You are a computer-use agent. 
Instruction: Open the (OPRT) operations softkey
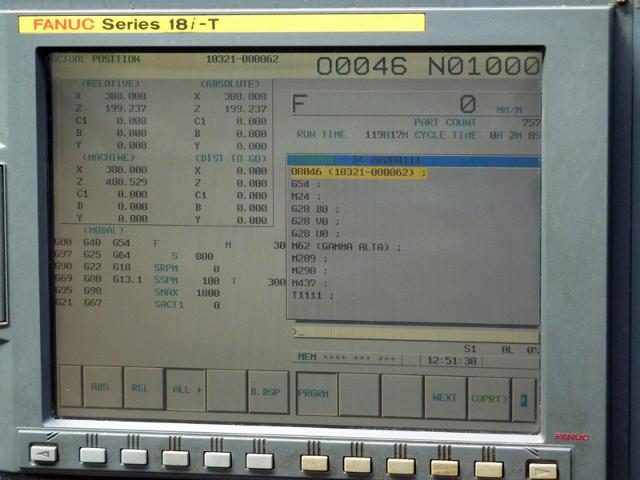click(x=489, y=397)
